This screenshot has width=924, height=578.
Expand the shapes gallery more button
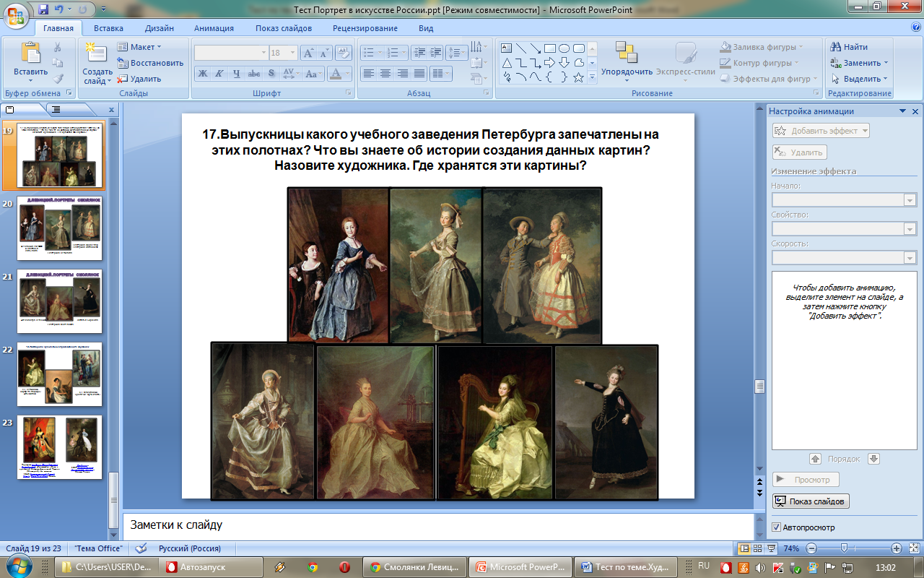pos(592,77)
